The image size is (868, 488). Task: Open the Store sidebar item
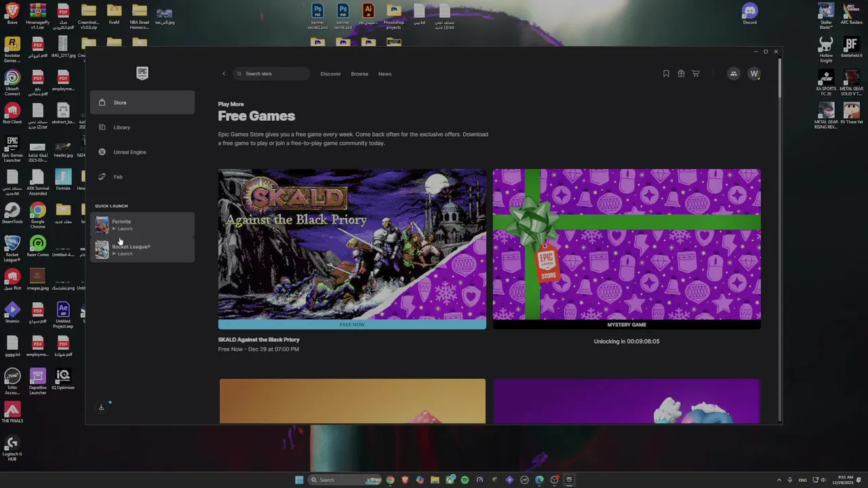[x=142, y=102]
